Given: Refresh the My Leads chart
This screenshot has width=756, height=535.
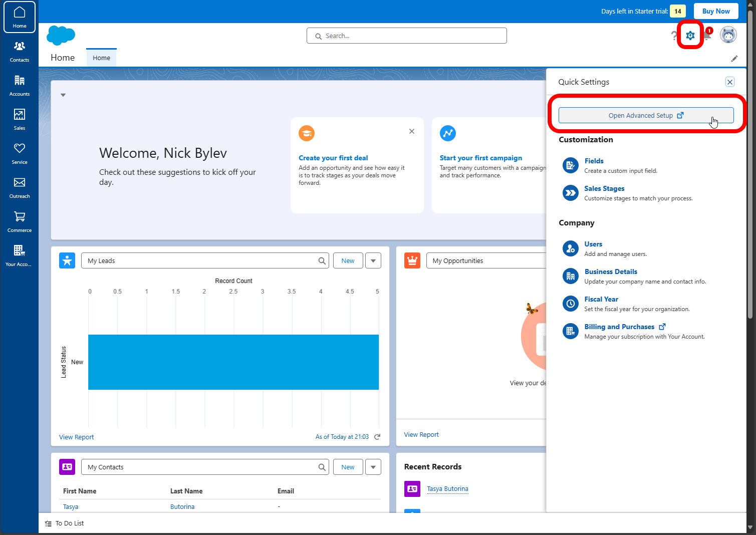Looking at the screenshot, I should pos(377,437).
